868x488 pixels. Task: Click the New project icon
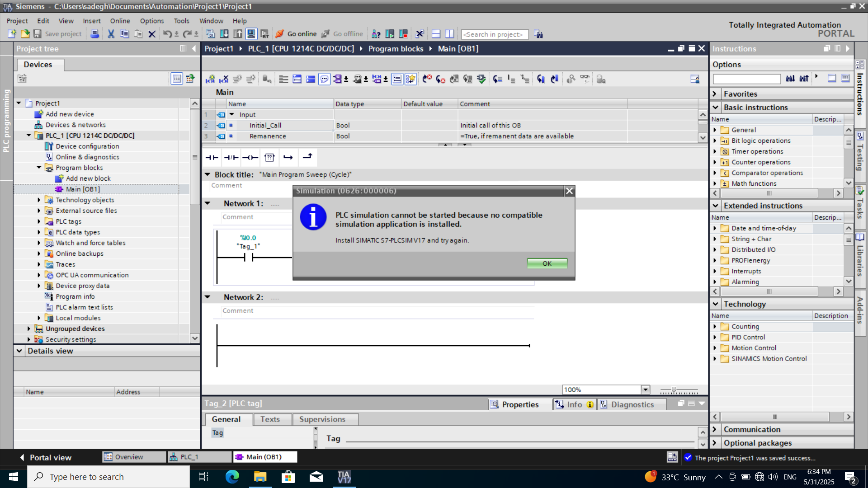pyautogui.click(x=12, y=34)
